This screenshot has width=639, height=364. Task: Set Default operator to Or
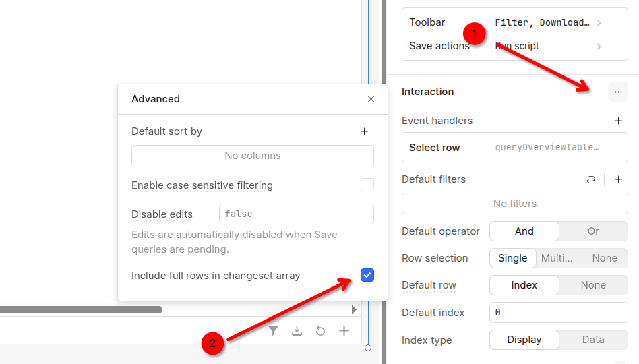point(593,231)
